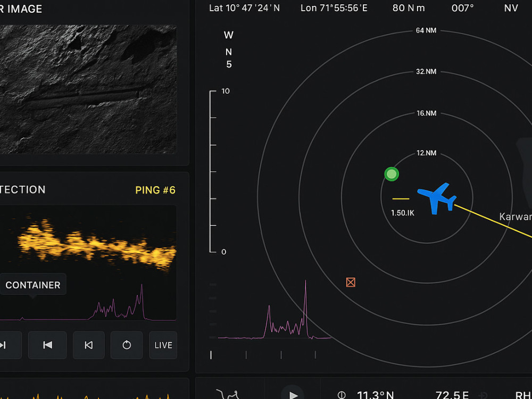Viewport: 532px width, 399px height.
Task: Click the 007° heading readout
Action: point(462,8)
